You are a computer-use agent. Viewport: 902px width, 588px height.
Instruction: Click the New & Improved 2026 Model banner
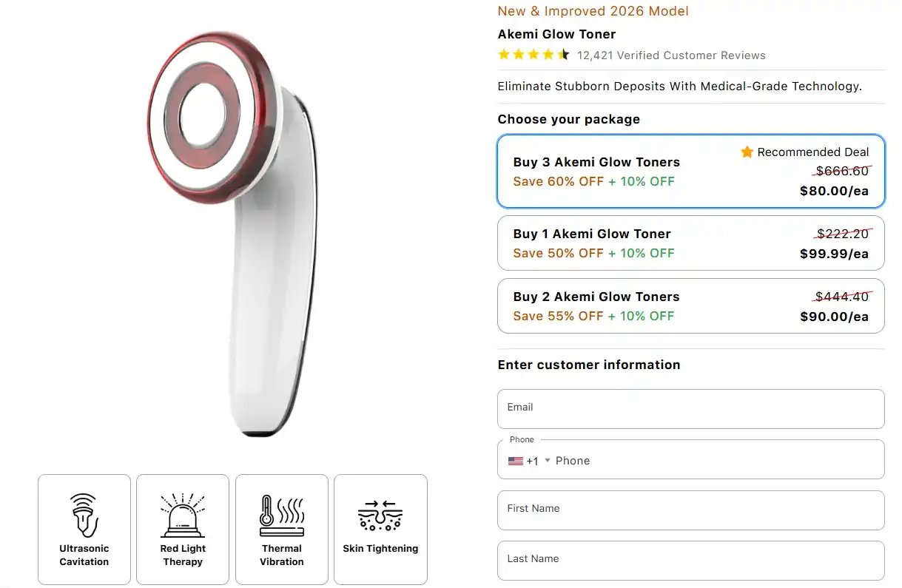point(593,11)
